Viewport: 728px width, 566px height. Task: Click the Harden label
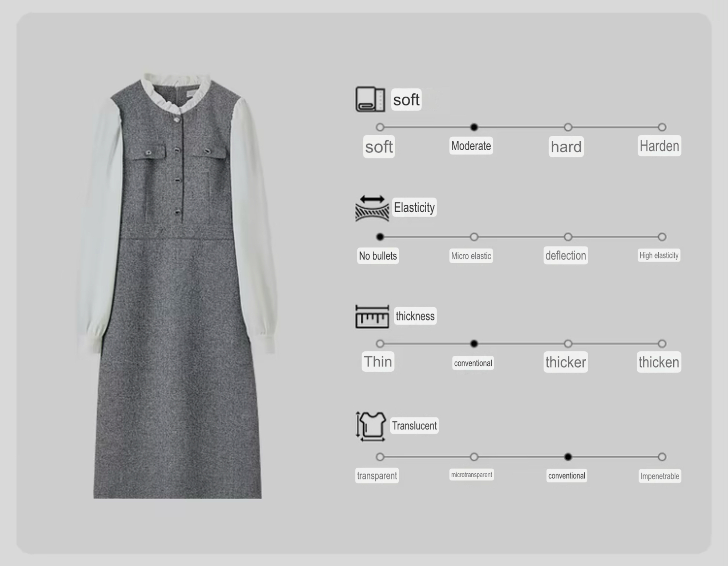[x=659, y=146]
